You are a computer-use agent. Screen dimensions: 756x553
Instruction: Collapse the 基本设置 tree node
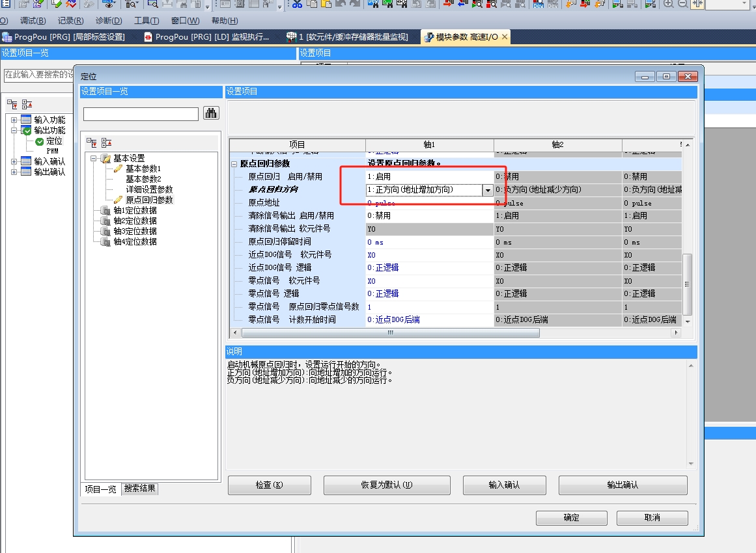click(94, 158)
